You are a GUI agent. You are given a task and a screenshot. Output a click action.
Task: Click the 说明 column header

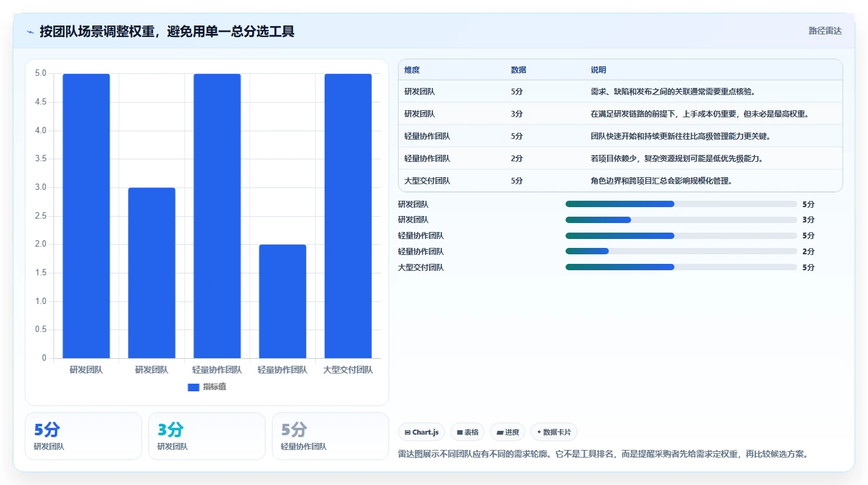point(599,70)
